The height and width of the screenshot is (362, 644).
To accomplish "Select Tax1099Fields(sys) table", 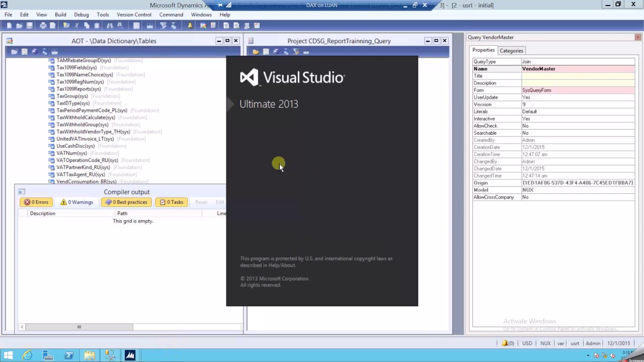I will coord(76,67).
